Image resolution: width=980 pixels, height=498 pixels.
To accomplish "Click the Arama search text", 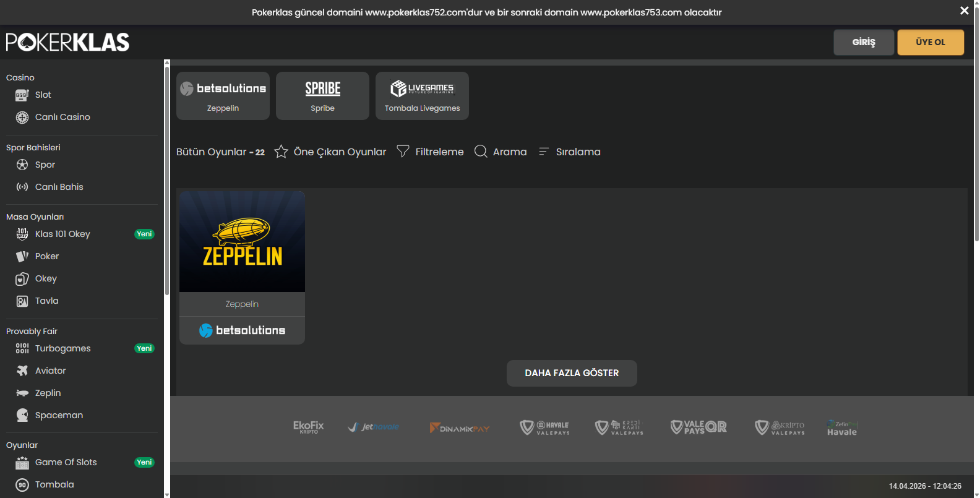I will [x=510, y=152].
